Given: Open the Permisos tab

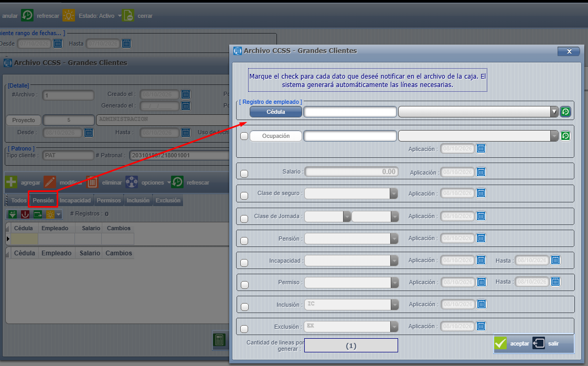Looking at the screenshot, I should [109, 200].
